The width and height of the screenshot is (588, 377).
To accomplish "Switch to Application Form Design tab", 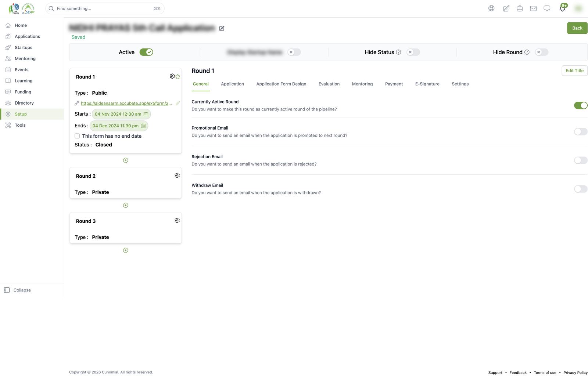I will pyautogui.click(x=281, y=84).
